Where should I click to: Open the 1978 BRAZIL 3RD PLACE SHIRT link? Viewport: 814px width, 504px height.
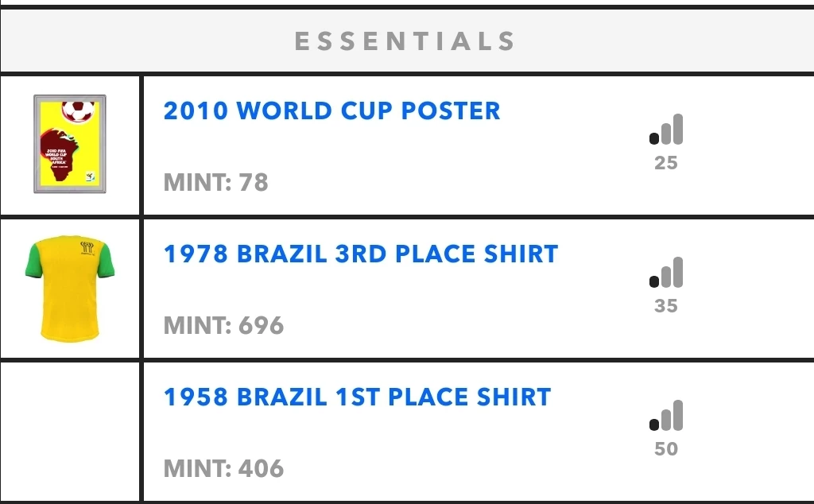(361, 254)
